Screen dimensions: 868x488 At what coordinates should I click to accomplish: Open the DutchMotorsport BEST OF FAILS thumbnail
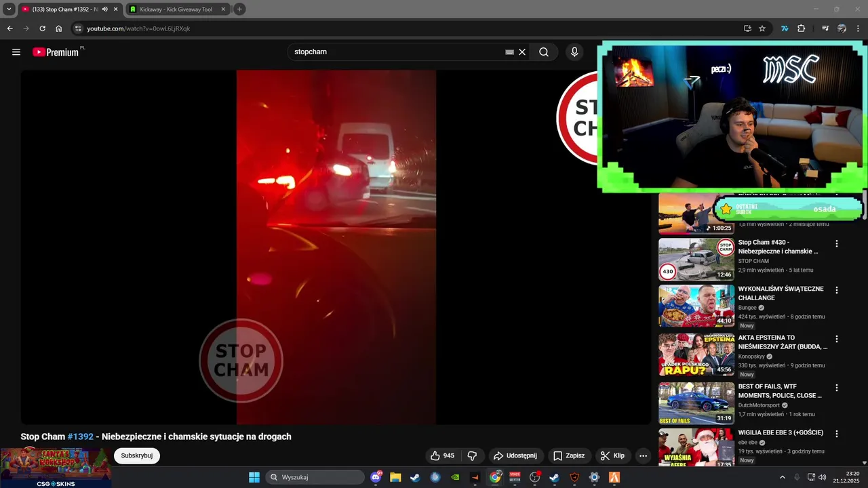click(696, 403)
